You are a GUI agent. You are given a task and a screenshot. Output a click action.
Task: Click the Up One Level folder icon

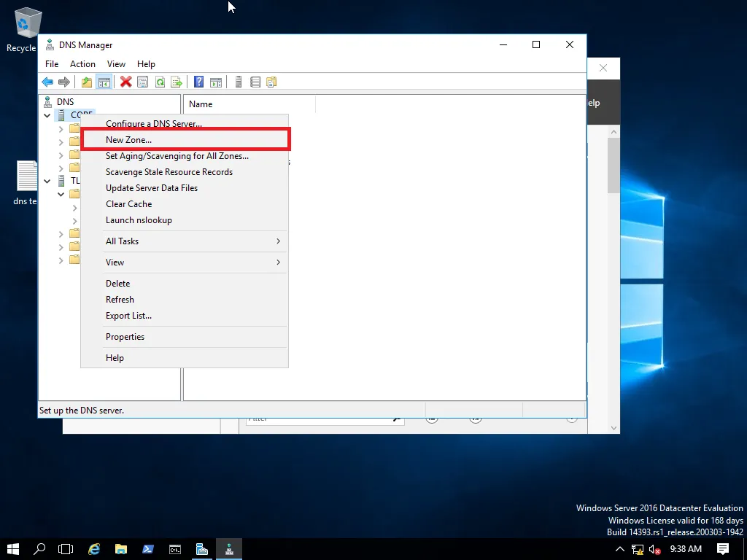click(87, 82)
